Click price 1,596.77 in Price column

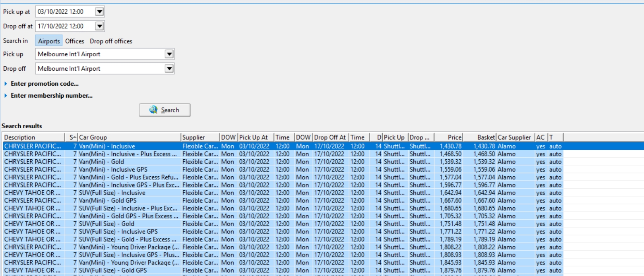pos(451,185)
